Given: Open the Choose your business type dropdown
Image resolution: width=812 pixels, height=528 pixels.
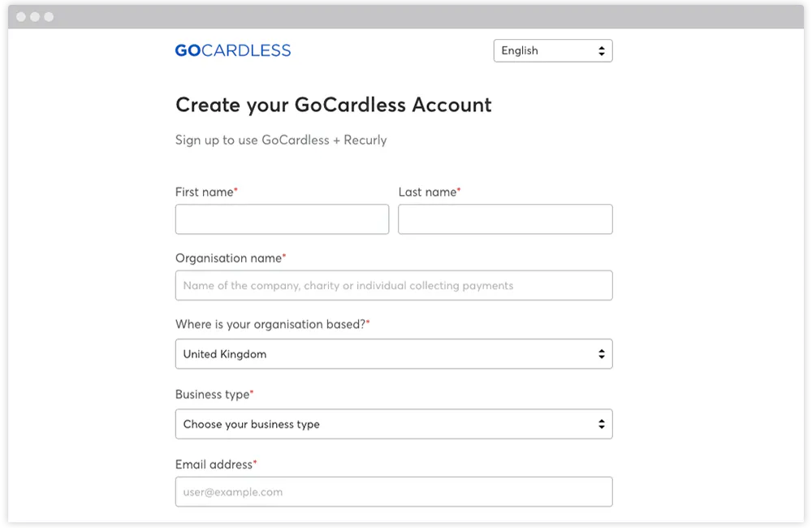Looking at the screenshot, I should click(394, 424).
